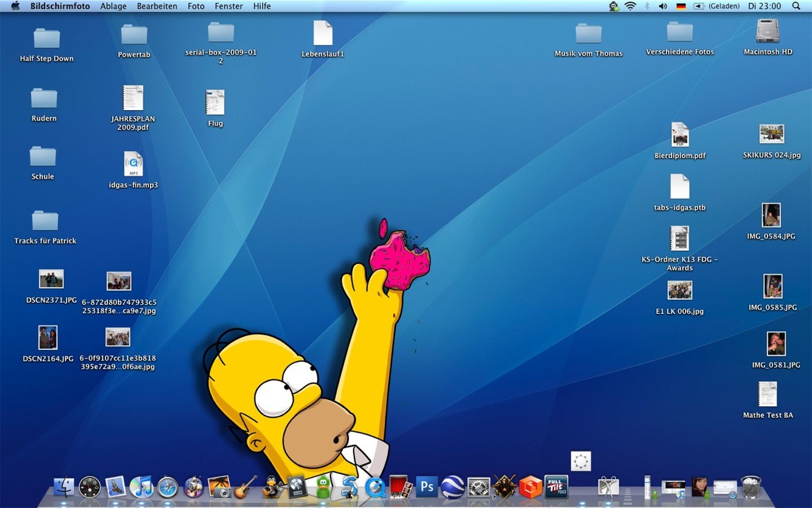Open Photo Booth from the Dock
This screenshot has width=812, height=508.
(401, 488)
